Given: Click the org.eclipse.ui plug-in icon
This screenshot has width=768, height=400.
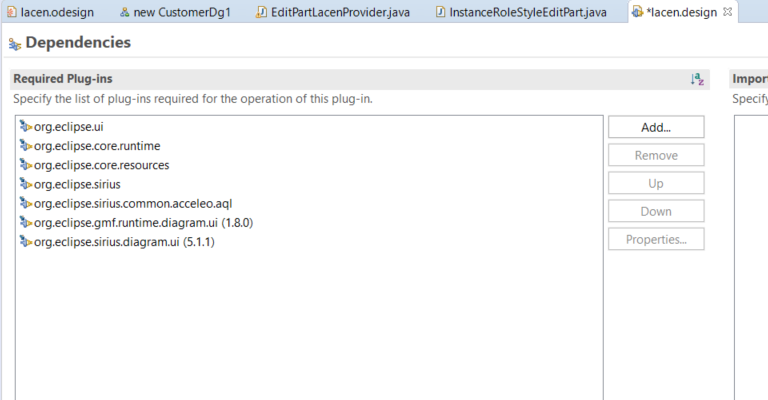Looking at the screenshot, I should [x=25, y=126].
